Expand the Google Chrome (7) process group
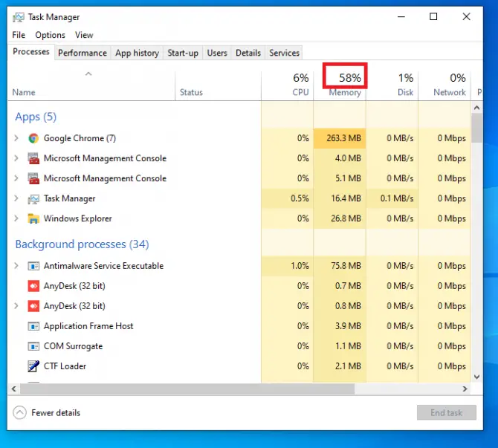The width and height of the screenshot is (498, 448). (17, 138)
